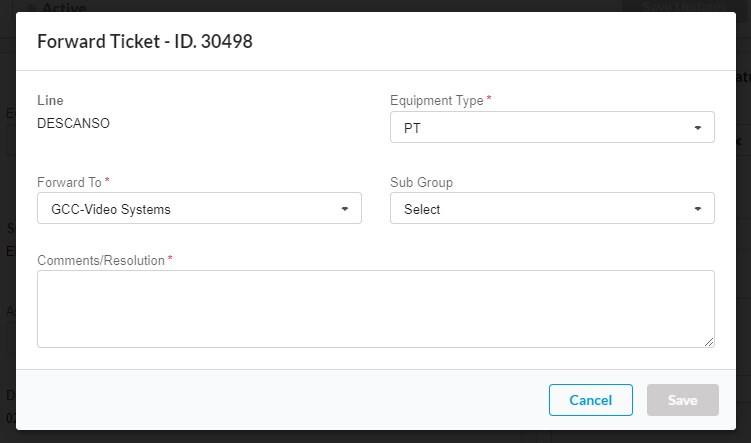Click the Sub Group label
Screen dimensions: 751x443
pos(423,182)
